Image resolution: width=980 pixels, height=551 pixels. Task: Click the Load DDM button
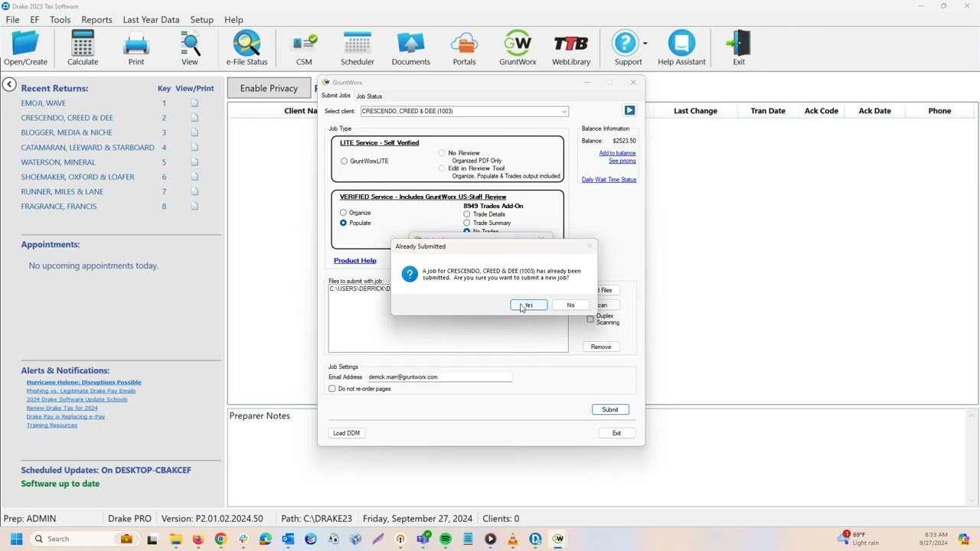(346, 433)
